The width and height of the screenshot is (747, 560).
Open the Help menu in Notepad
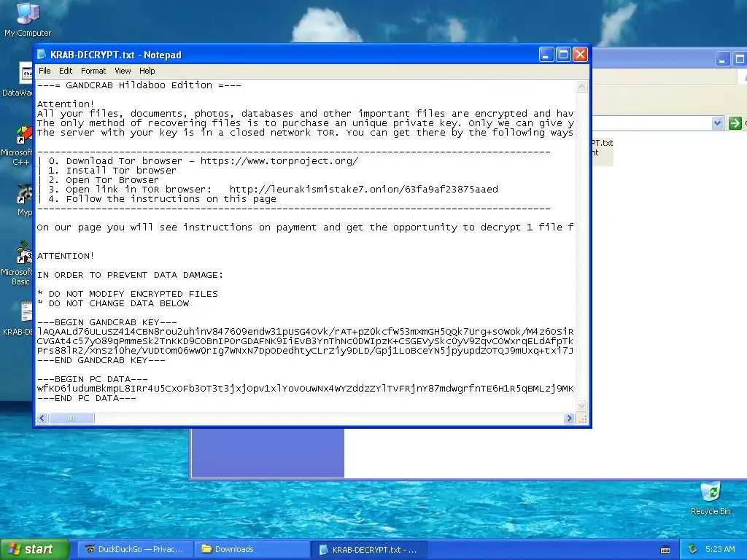coord(147,71)
